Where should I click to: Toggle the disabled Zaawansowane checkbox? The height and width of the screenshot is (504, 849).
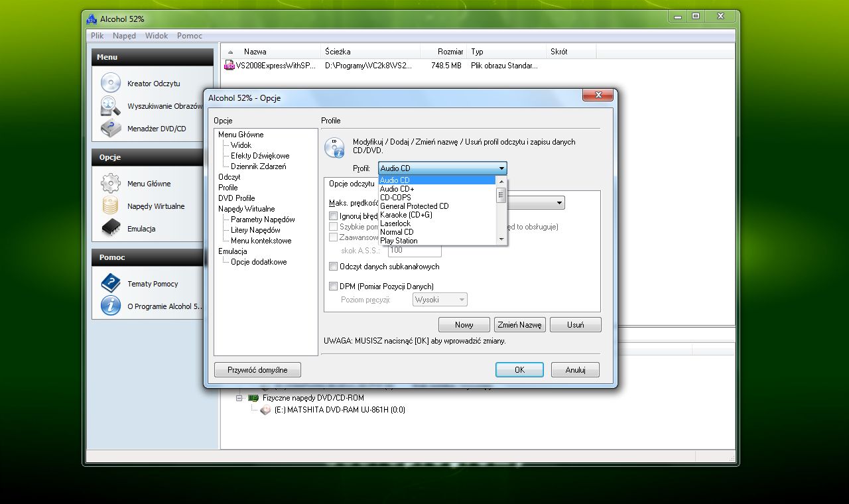click(334, 237)
